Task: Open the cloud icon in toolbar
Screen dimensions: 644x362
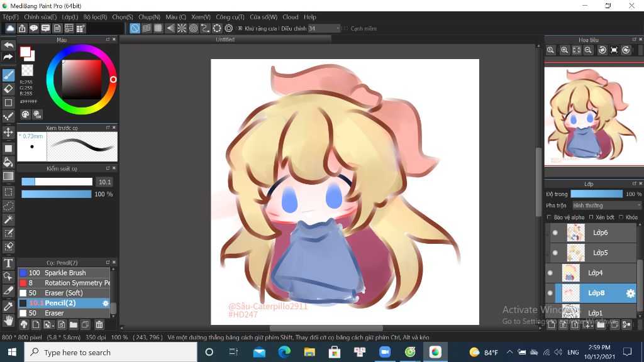Action: click(10, 28)
